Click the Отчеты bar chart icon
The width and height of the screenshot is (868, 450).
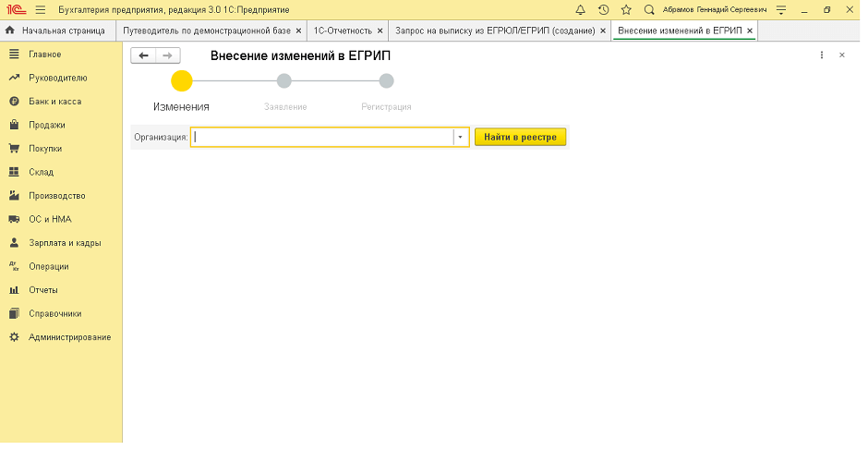(x=15, y=290)
